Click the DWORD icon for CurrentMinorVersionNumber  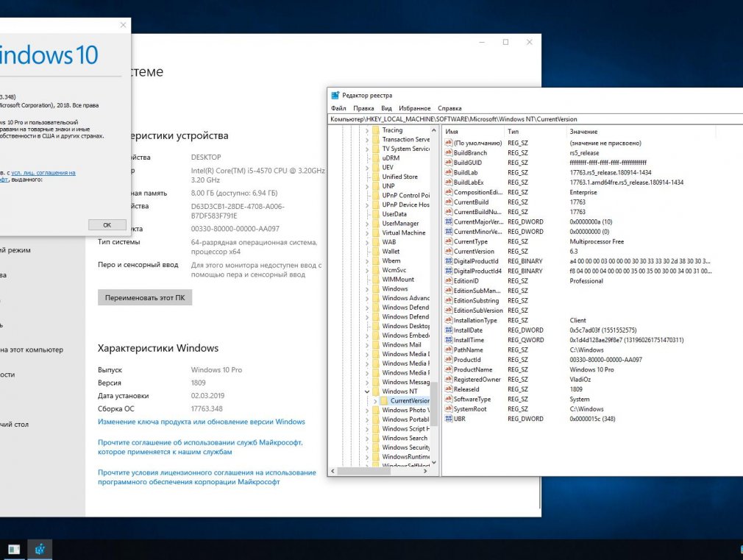pos(449,231)
